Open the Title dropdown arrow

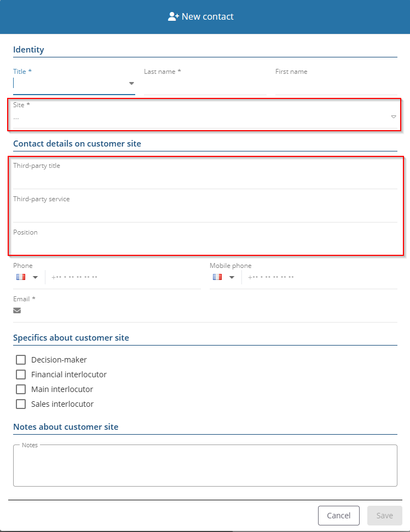tap(131, 84)
